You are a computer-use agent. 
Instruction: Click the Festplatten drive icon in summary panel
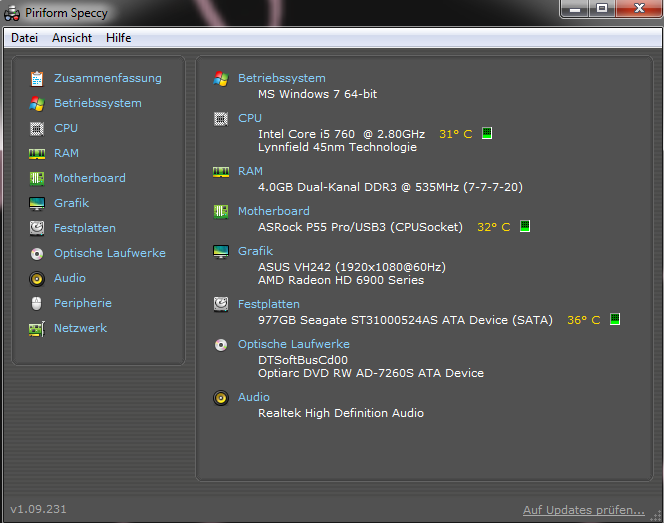[x=221, y=304]
